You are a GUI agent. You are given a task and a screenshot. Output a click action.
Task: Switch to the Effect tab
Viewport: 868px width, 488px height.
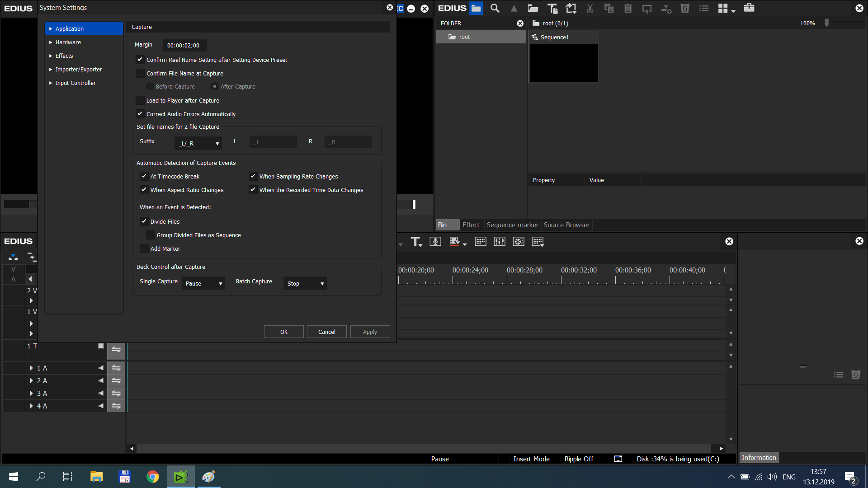(x=471, y=225)
